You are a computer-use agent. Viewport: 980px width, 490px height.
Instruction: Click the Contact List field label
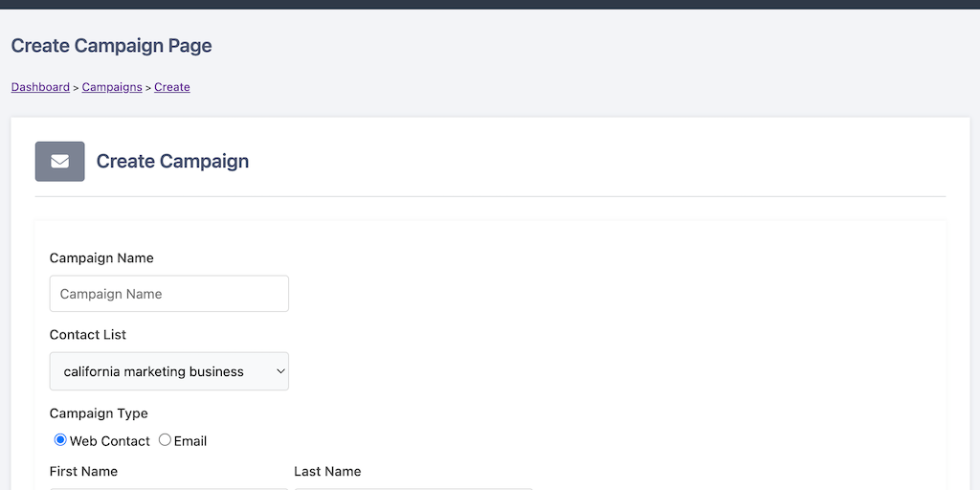88,335
